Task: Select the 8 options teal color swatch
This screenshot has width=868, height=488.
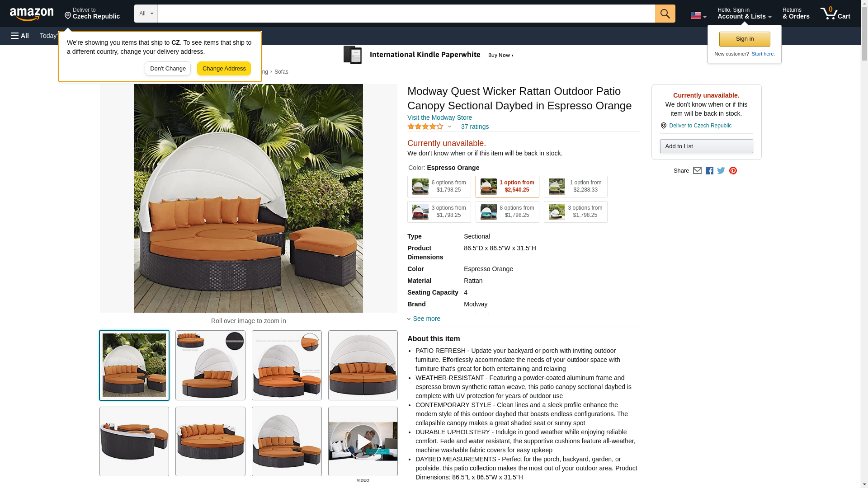Action: [x=507, y=212]
